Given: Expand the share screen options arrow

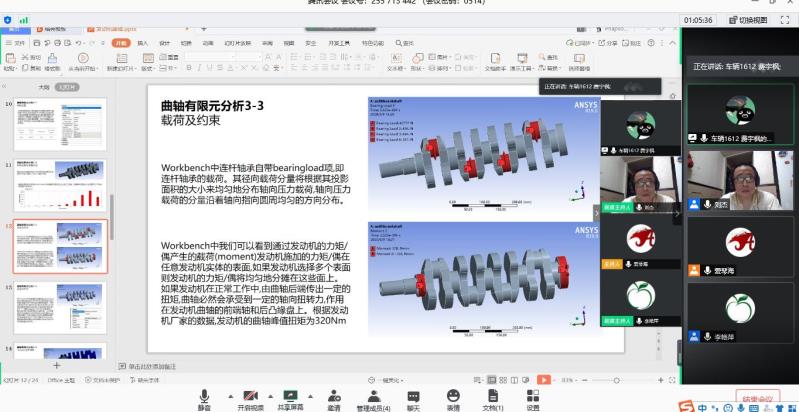Looking at the screenshot, I should (310, 396).
